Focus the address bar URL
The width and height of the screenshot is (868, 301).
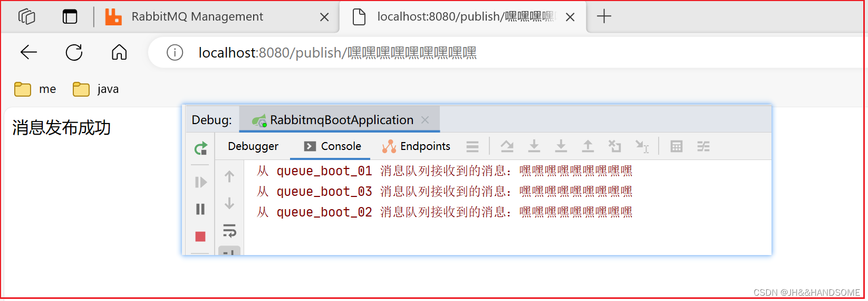(x=337, y=53)
